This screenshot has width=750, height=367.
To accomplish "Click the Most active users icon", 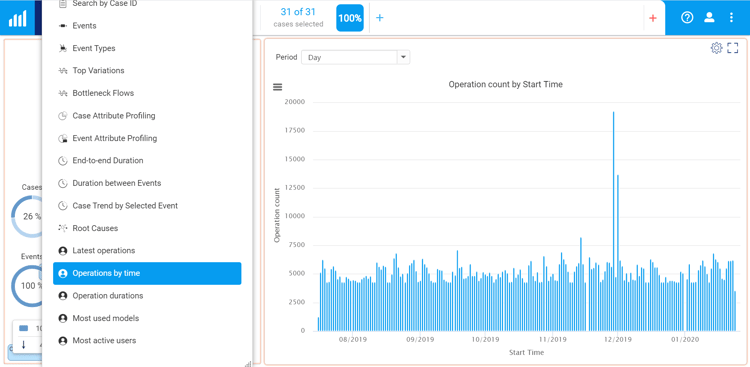I will point(62,341).
